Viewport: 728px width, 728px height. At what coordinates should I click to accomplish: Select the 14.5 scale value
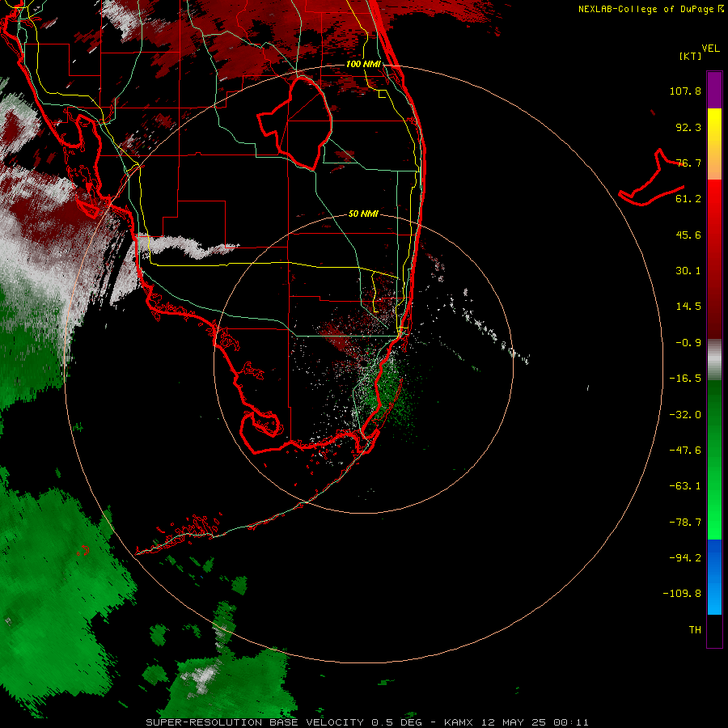click(x=688, y=307)
